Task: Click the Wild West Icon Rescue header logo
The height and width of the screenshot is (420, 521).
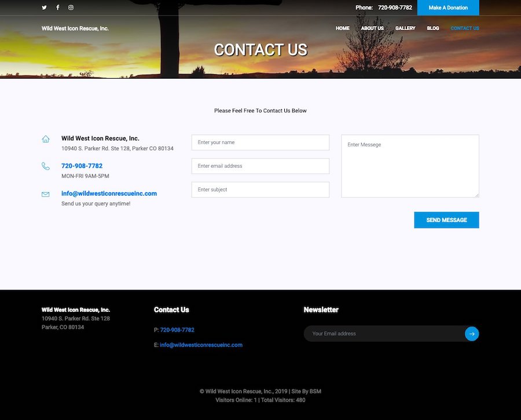Action: [75, 28]
